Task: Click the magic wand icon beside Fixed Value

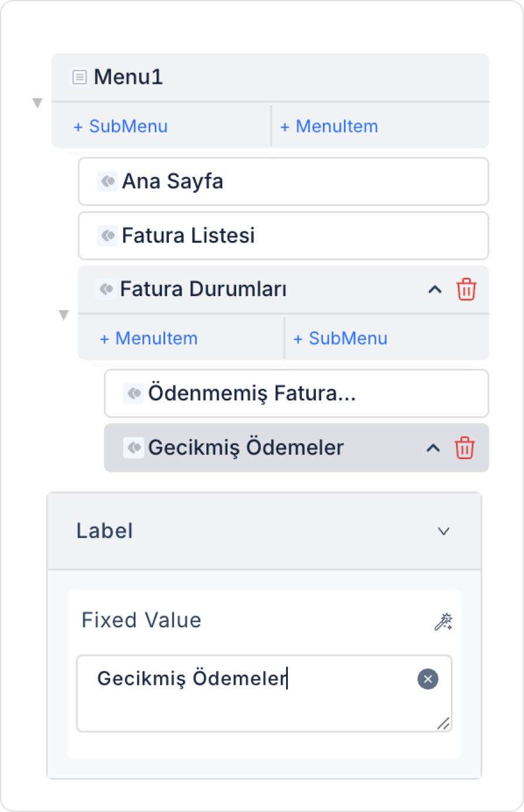Action: click(443, 621)
